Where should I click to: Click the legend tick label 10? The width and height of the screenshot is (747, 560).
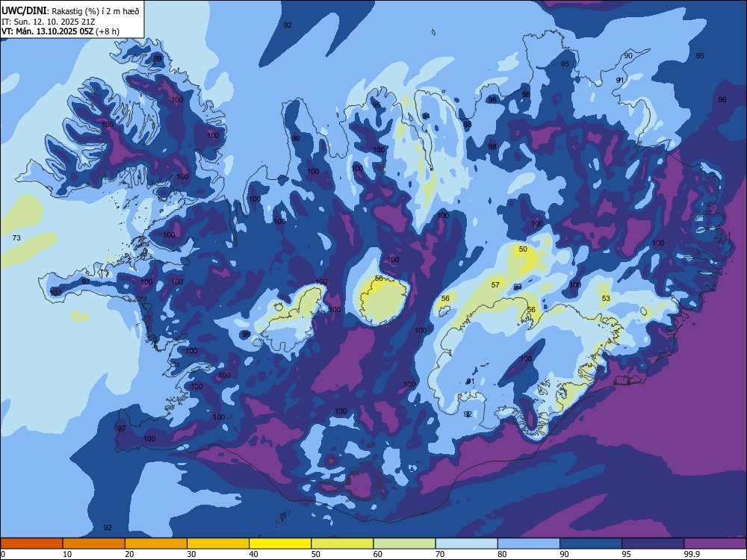point(67,554)
